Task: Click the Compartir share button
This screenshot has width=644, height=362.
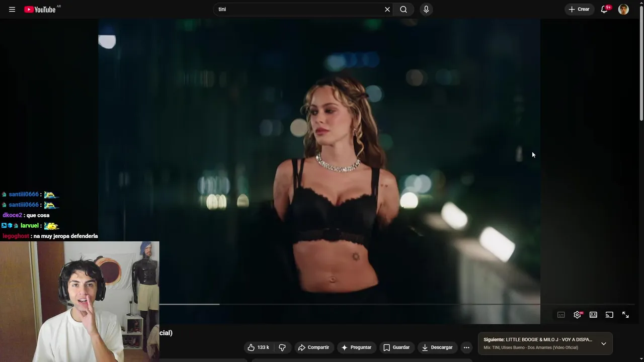Action: click(x=313, y=347)
